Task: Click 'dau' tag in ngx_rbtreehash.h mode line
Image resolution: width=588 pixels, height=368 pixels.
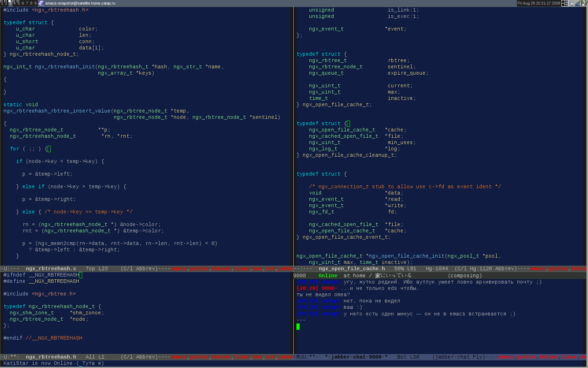Action: click(258, 357)
